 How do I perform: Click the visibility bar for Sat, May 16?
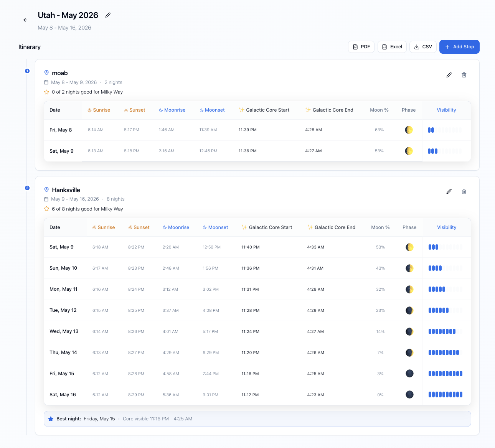click(445, 394)
